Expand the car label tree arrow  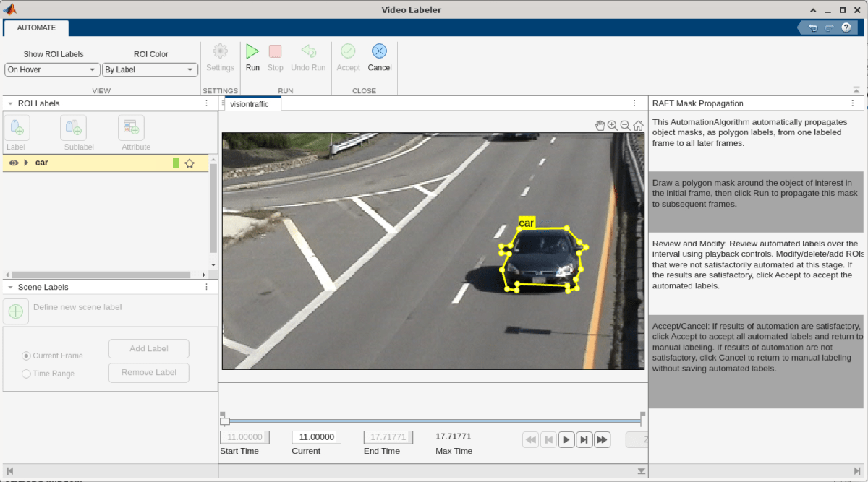27,163
